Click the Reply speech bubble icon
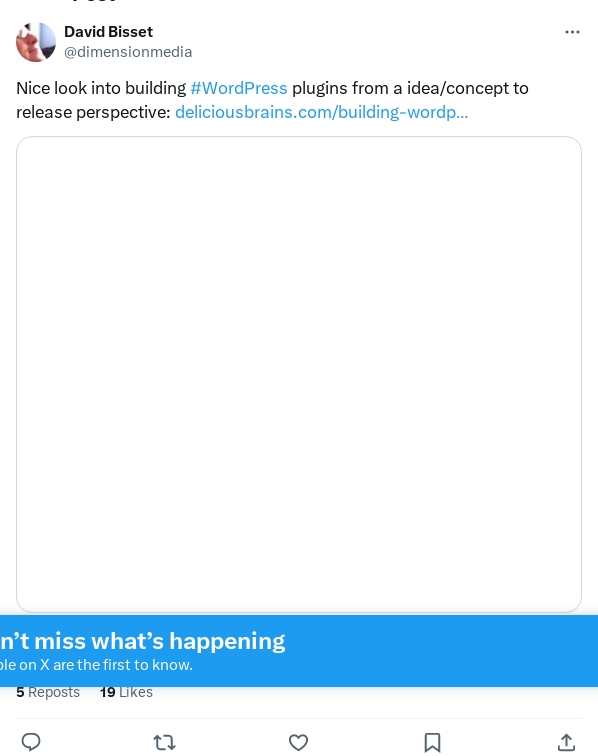Image resolution: width=598 pixels, height=756 pixels. [x=31, y=742]
